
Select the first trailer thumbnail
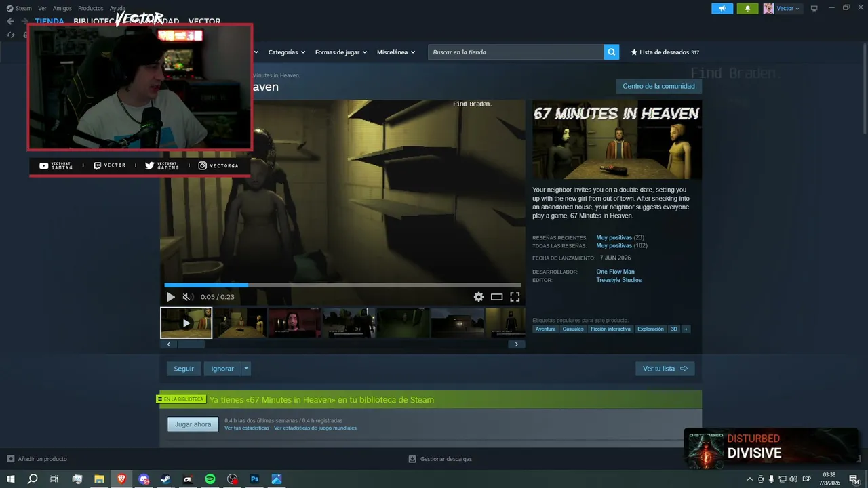(x=186, y=323)
